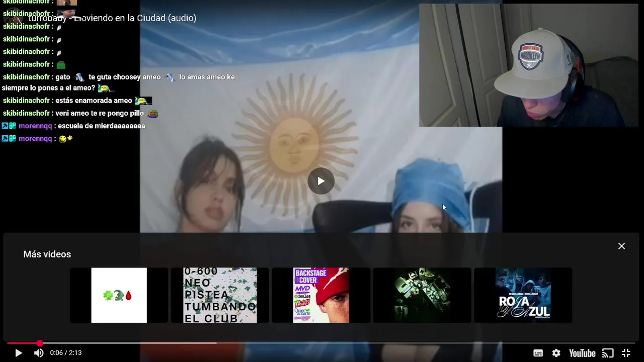
Task: Click chat message veni ameo te re pongo pillo
Action: click(x=100, y=113)
